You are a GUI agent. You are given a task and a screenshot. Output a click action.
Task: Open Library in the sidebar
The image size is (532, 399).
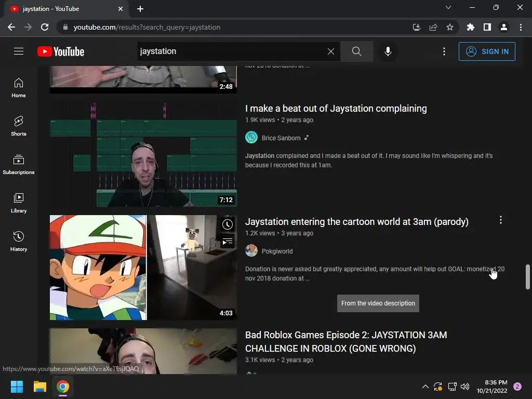[19, 203]
